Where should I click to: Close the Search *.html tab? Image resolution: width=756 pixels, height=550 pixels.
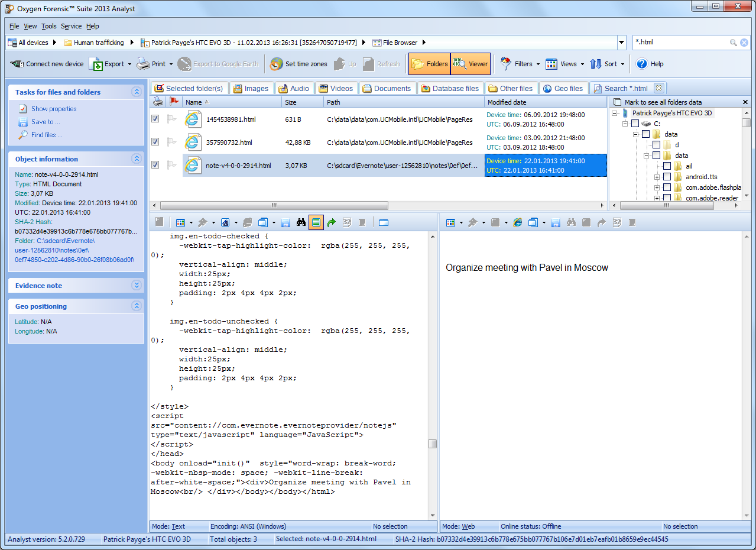pos(658,88)
